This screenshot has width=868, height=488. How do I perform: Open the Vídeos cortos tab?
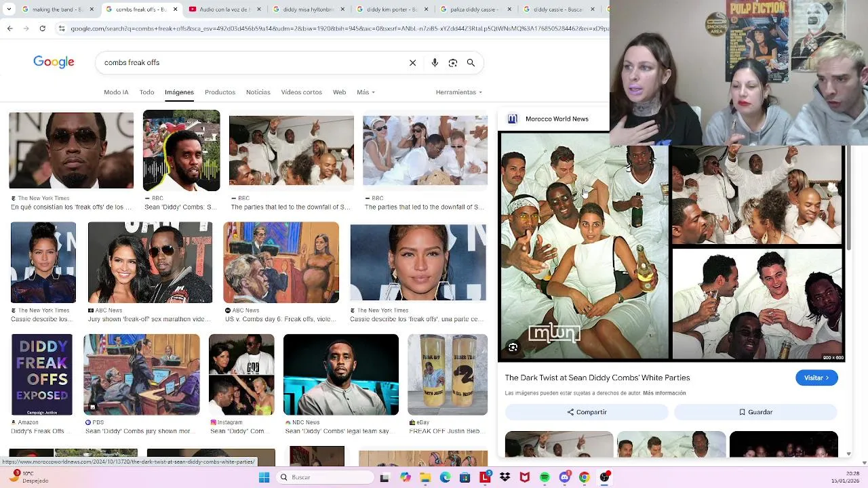(302, 92)
